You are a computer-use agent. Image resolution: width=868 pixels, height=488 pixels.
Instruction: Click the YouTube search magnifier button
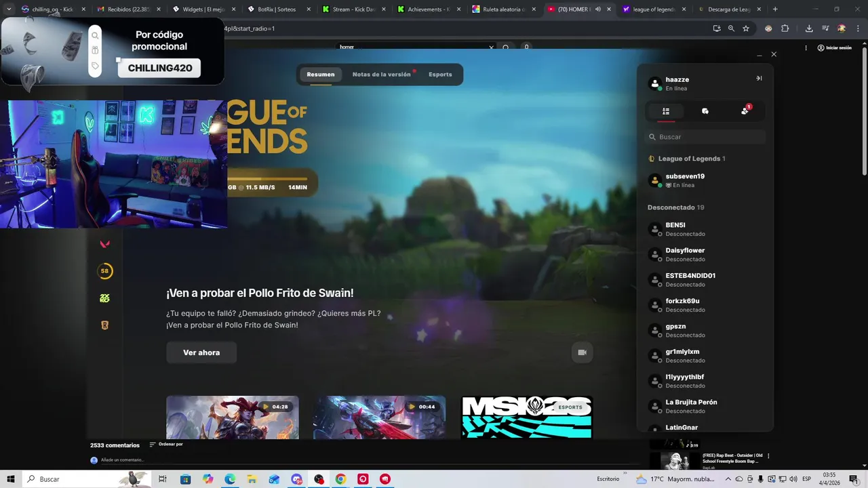[506, 47]
